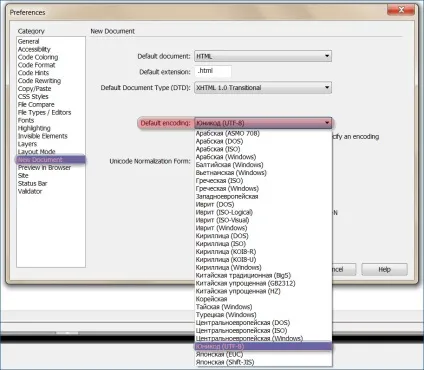Image resolution: width=424 pixels, height=370 pixels.
Task: Select Японская (EUC) encoding
Action: (x=263, y=354)
